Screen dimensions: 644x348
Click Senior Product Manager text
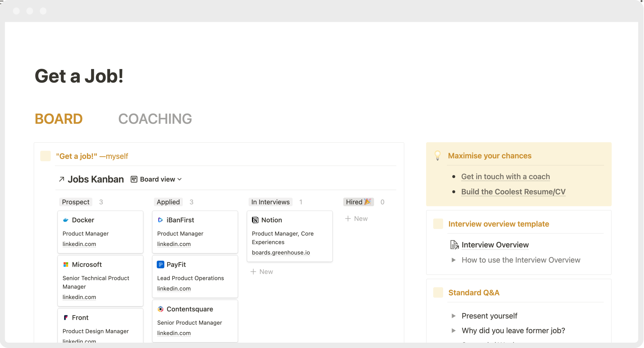(189, 323)
